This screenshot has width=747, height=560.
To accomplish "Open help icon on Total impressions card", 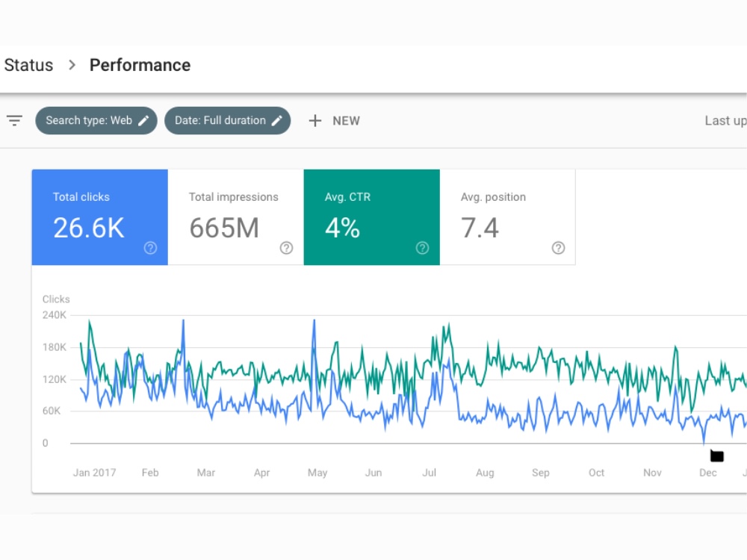I will 286,248.
